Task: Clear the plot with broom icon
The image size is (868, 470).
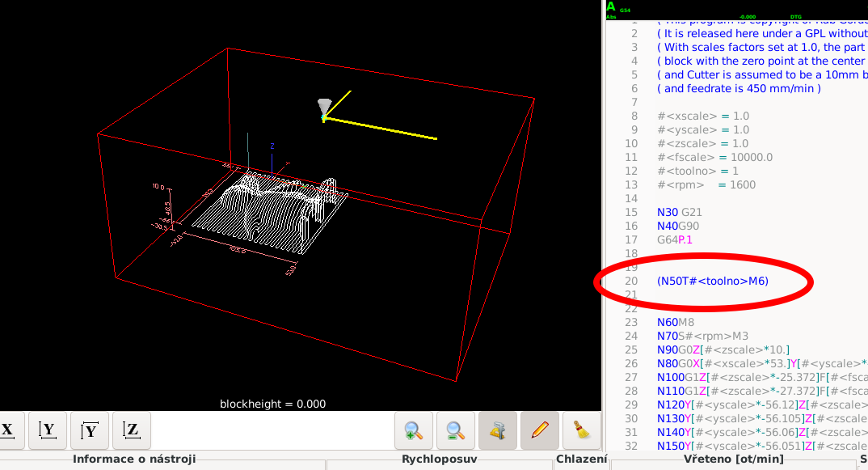Action: tap(582, 430)
